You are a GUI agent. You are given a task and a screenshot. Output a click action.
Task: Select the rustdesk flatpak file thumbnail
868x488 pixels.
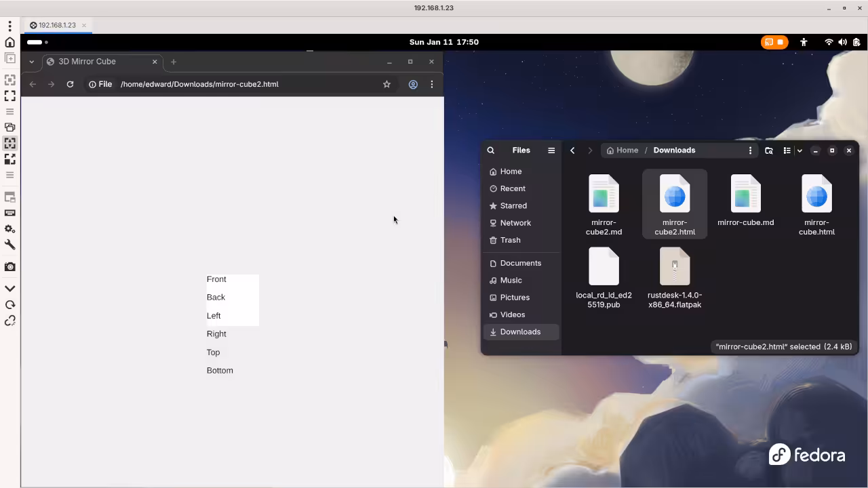coord(674,266)
